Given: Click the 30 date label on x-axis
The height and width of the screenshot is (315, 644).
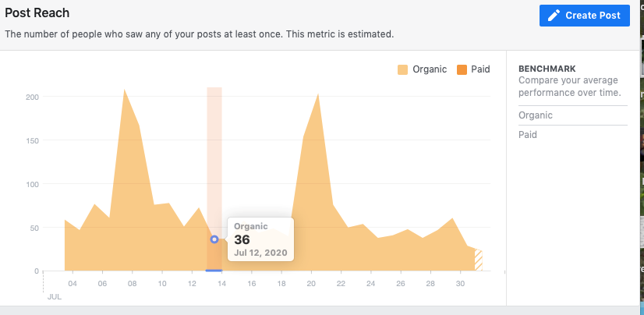Looking at the screenshot, I should tap(461, 284).
